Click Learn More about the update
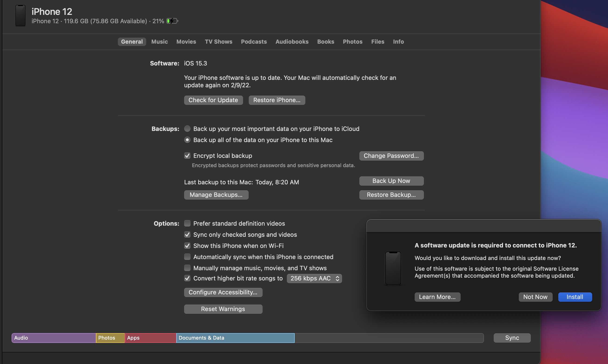Image resolution: width=608 pixels, height=364 pixels. (437, 297)
